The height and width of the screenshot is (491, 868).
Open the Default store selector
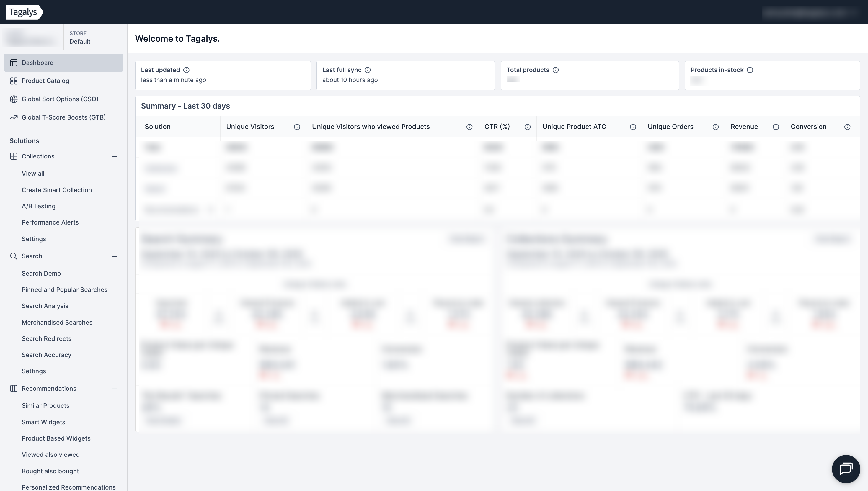click(x=80, y=38)
